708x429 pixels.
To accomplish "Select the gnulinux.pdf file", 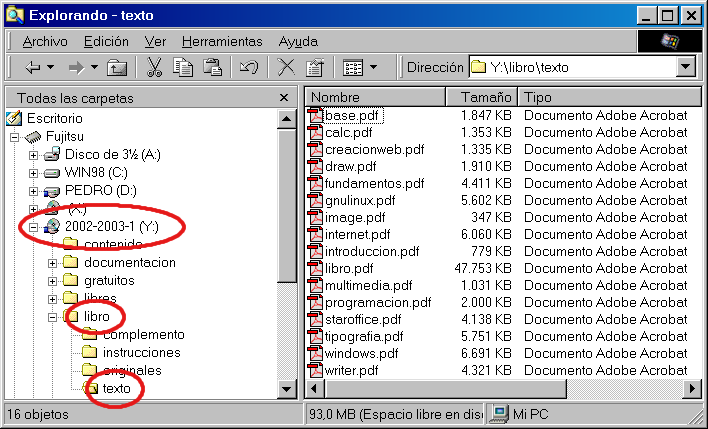I will point(359,200).
